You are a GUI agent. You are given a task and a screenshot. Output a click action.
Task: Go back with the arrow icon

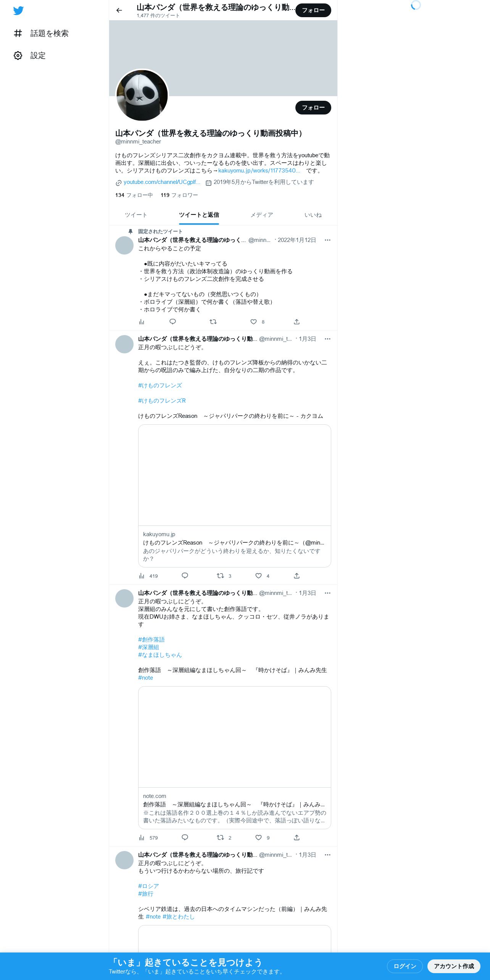coord(119,10)
